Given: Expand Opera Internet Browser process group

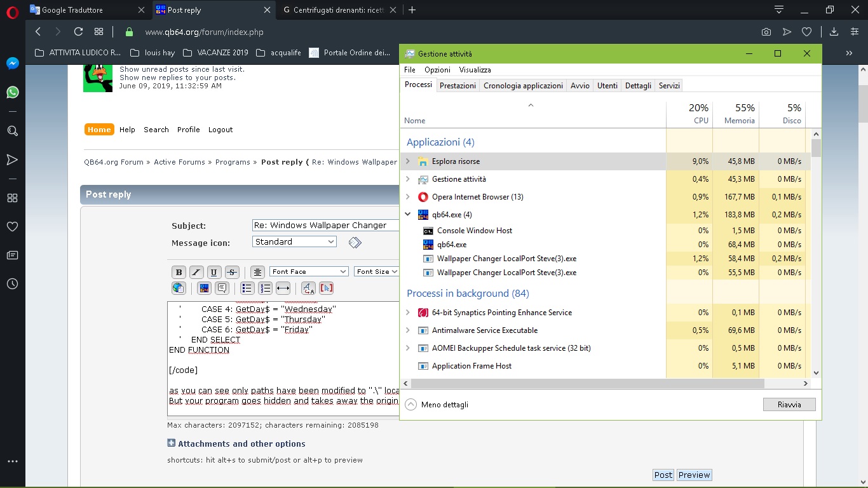Looking at the screenshot, I should click(408, 197).
